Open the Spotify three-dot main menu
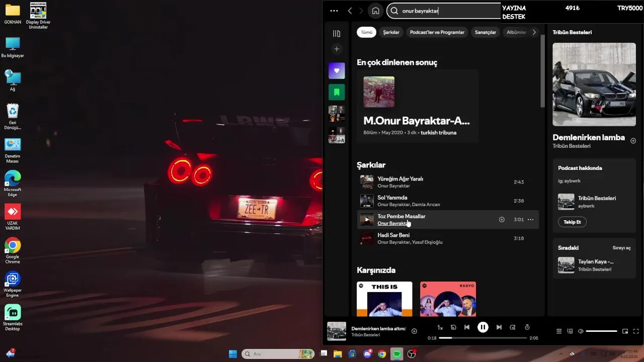The height and width of the screenshot is (362, 644). 334,11
